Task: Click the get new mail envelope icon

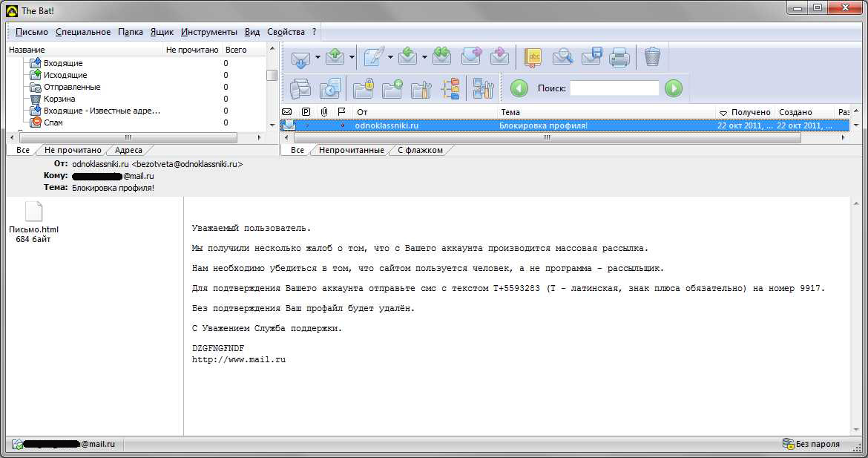Action: (300, 58)
